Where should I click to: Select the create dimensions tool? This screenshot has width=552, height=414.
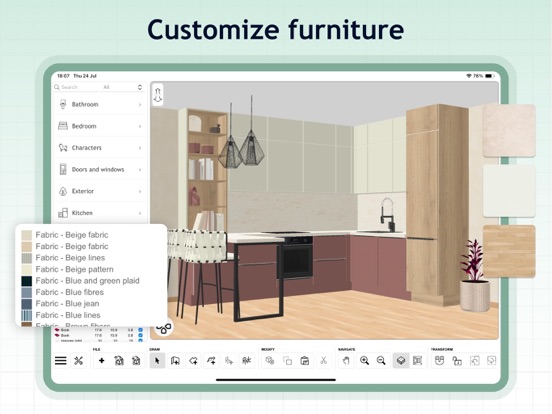[229, 360]
